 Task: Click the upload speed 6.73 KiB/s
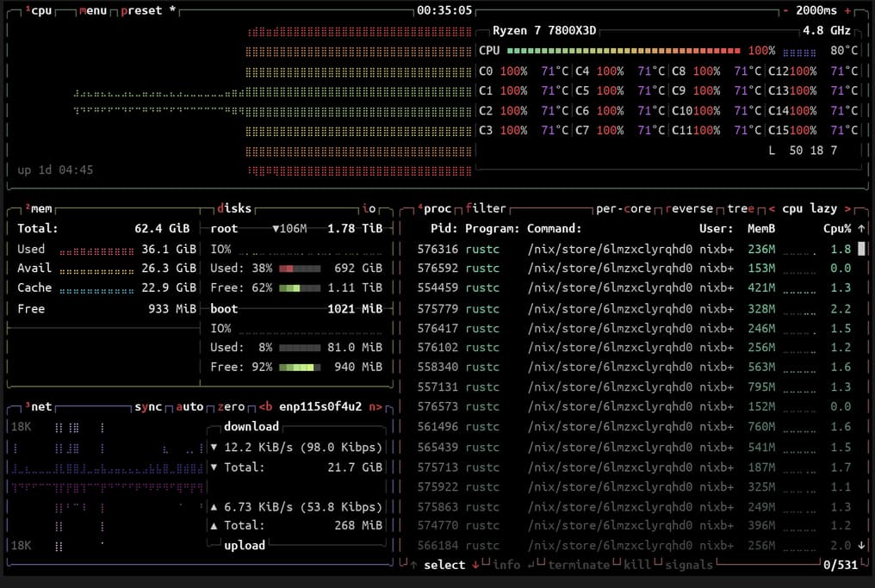click(x=258, y=507)
